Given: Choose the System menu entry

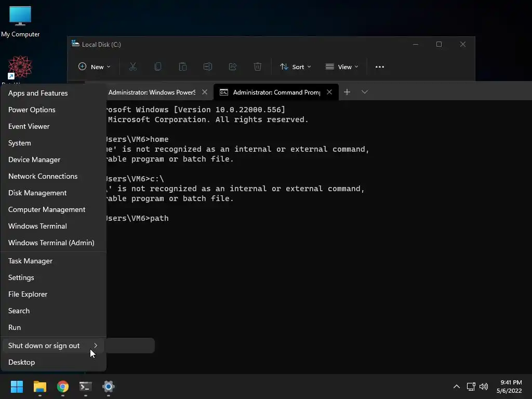Looking at the screenshot, I should [x=54, y=143].
